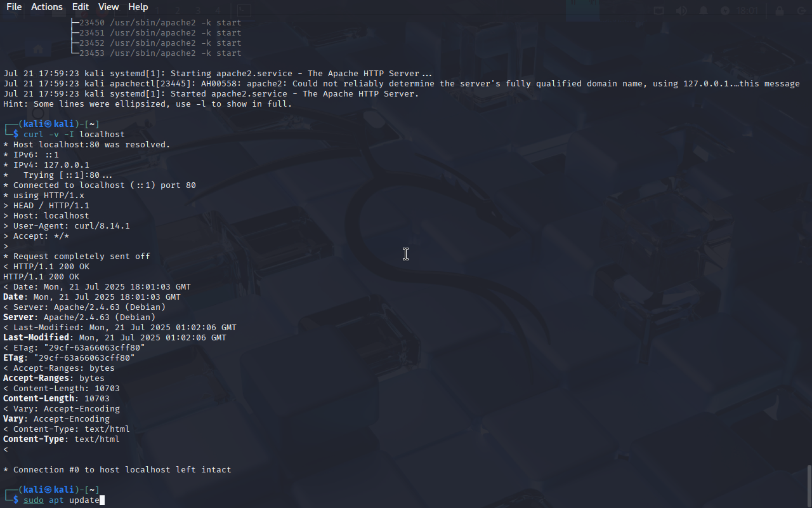The image size is (812, 508).
Task: Click the bold 'Last-Modified' header label
Action: (x=36, y=338)
